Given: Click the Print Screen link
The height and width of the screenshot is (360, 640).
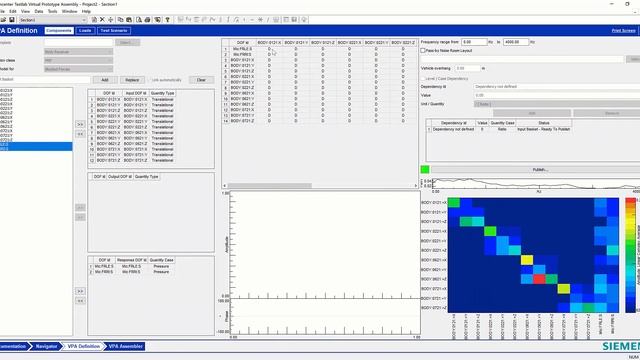Looking at the screenshot, I should (x=623, y=31).
